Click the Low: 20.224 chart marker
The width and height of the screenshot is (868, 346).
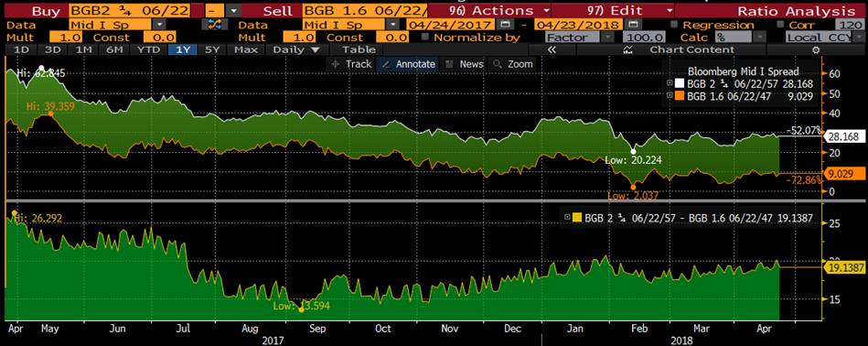tap(634, 151)
